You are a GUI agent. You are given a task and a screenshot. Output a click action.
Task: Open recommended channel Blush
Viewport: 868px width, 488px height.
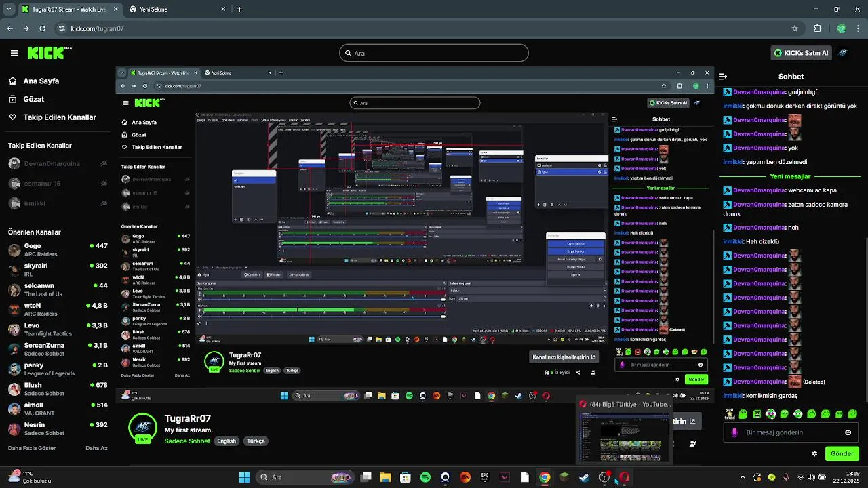coord(58,389)
